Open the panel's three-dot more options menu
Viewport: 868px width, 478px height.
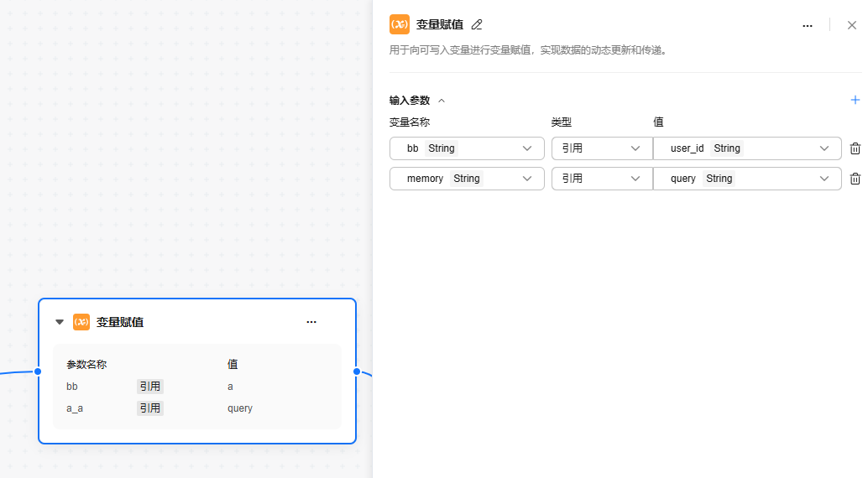pyautogui.click(x=807, y=25)
